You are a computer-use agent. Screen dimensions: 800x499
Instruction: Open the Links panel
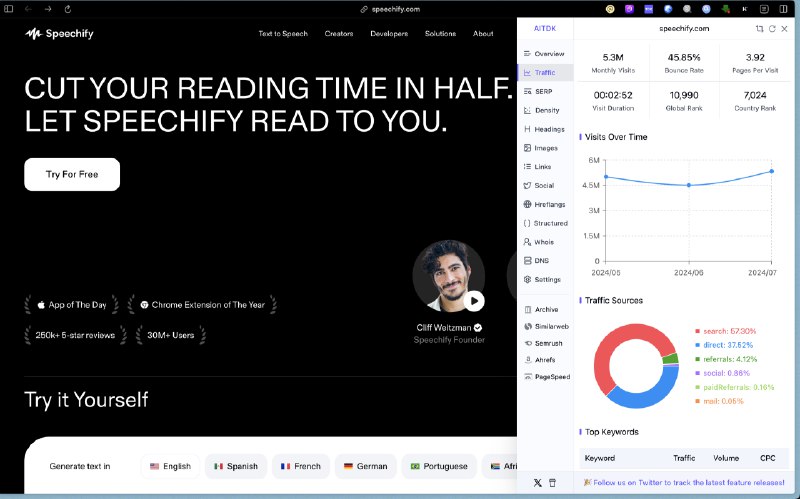537,167
